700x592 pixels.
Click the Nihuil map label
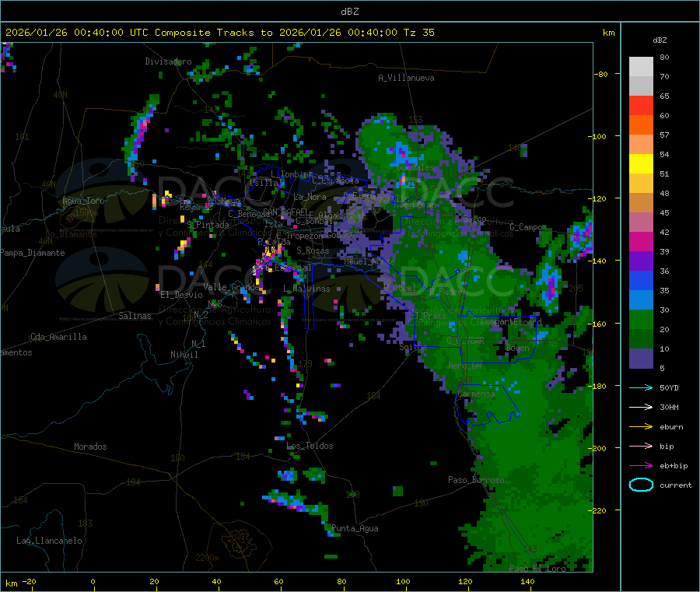(x=184, y=355)
